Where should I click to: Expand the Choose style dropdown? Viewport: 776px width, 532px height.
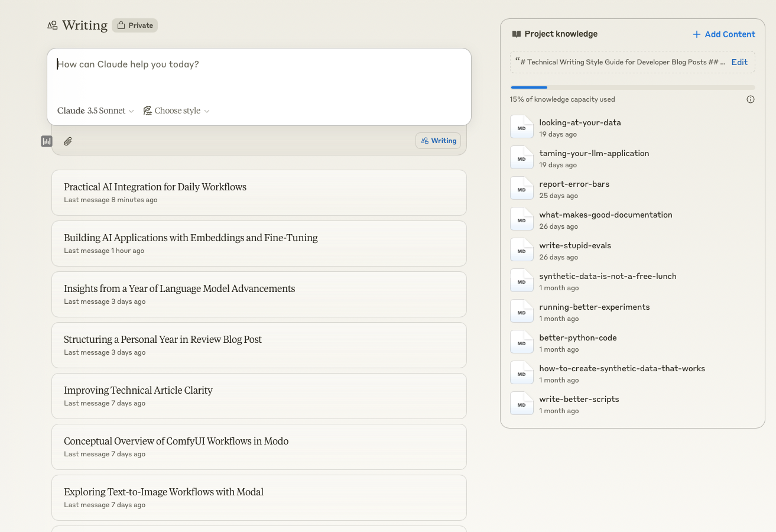click(177, 111)
